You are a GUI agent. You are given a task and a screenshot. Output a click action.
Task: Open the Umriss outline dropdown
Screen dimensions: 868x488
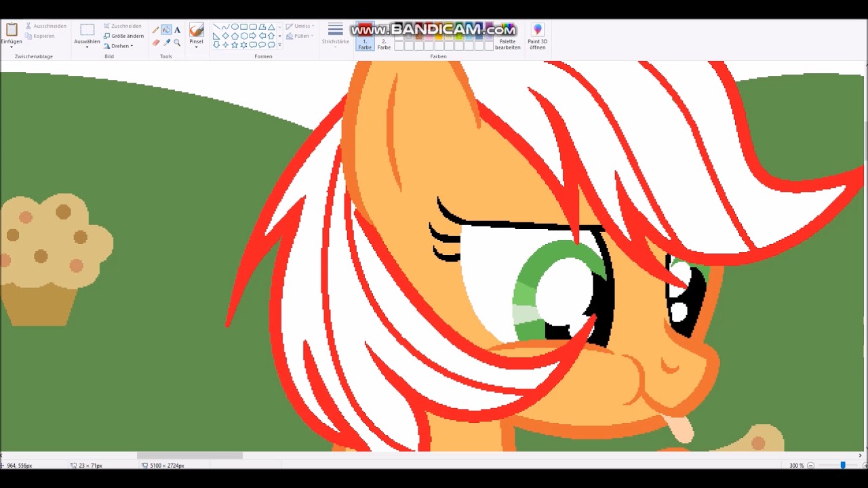click(300, 26)
